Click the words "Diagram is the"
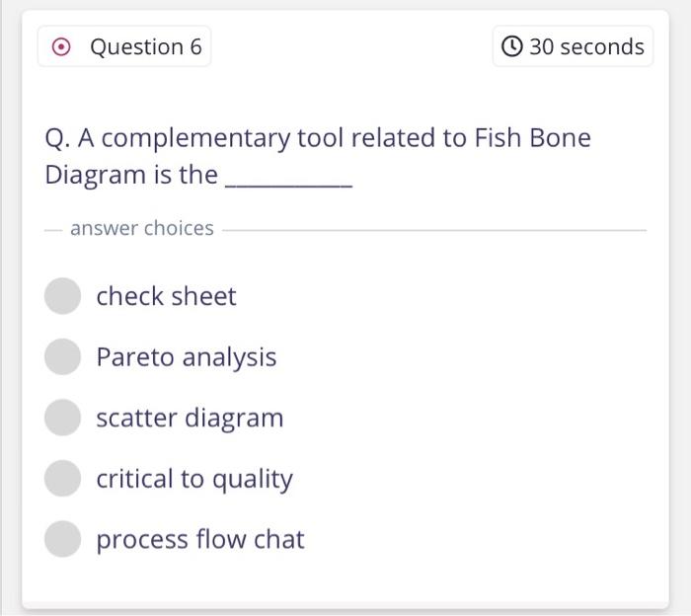Viewport: 691px width, 616px height. pyautogui.click(x=131, y=176)
